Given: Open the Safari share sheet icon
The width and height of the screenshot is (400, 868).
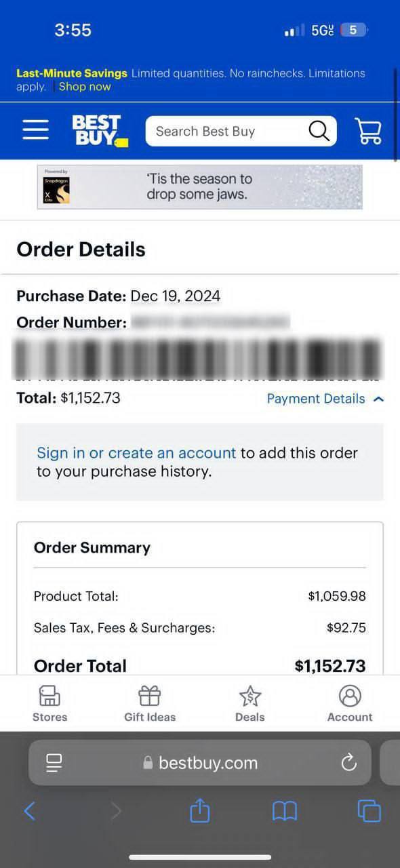Looking at the screenshot, I should (199, 811).
